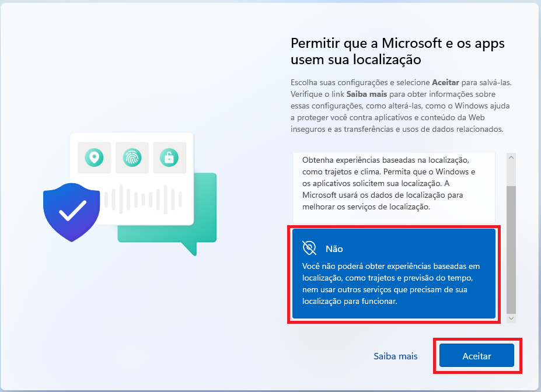The height and width of the screenshot is (392, 541).
Task: Click the fingerprint icon in illustration
Action: click(132, 157)
